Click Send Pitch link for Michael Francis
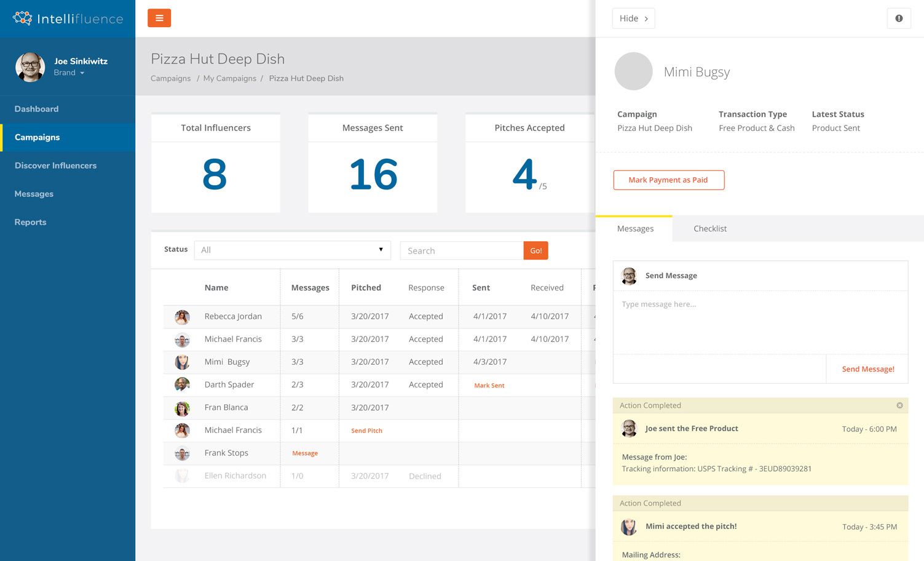The width and height of the screenshot is (924, 561). coord(366,431)
